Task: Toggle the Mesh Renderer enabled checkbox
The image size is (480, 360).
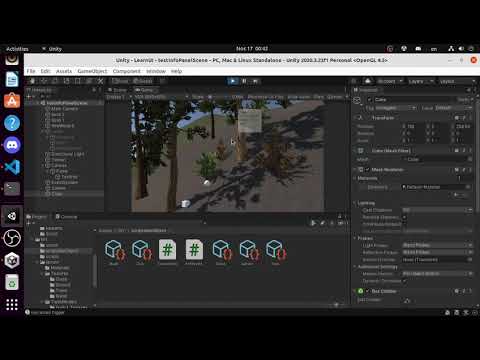Action: (x=368, y=170)
